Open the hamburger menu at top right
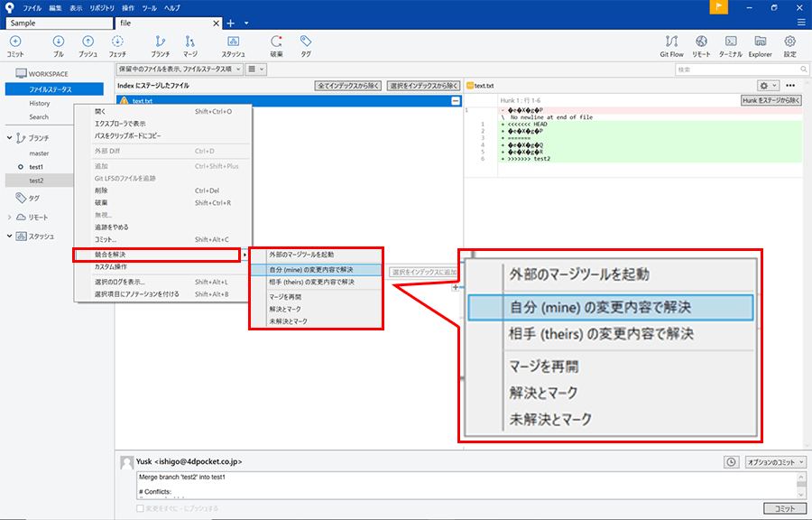The height and width of the screenshot is (520, 812). click(x=801, y=23)
